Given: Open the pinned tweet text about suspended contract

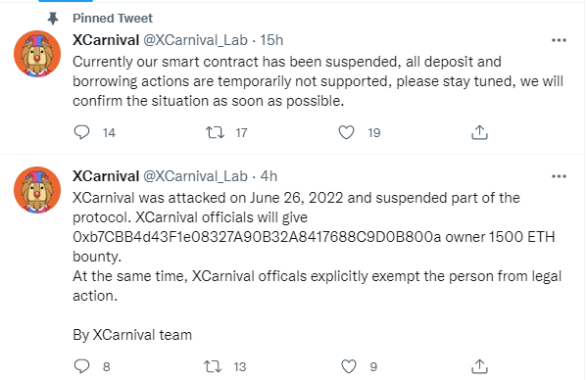Looking at the screenshot, I should coord(318,81).
